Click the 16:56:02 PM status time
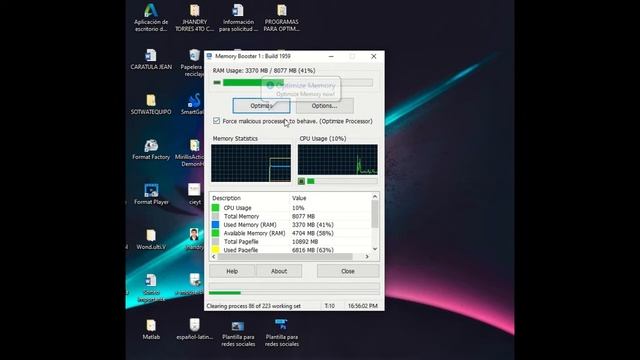640x360 pixels. tap(362, 306)
